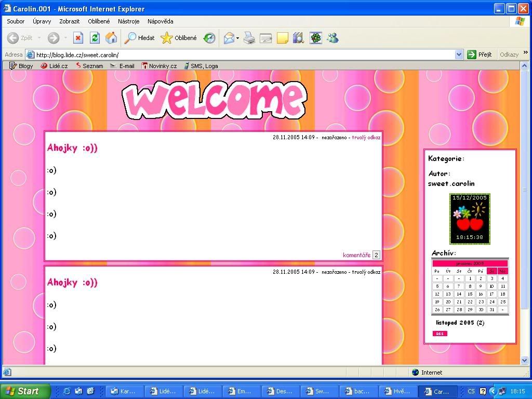Open the Messenger people icon
Viewport: 532px width, 399px height.
332,38
